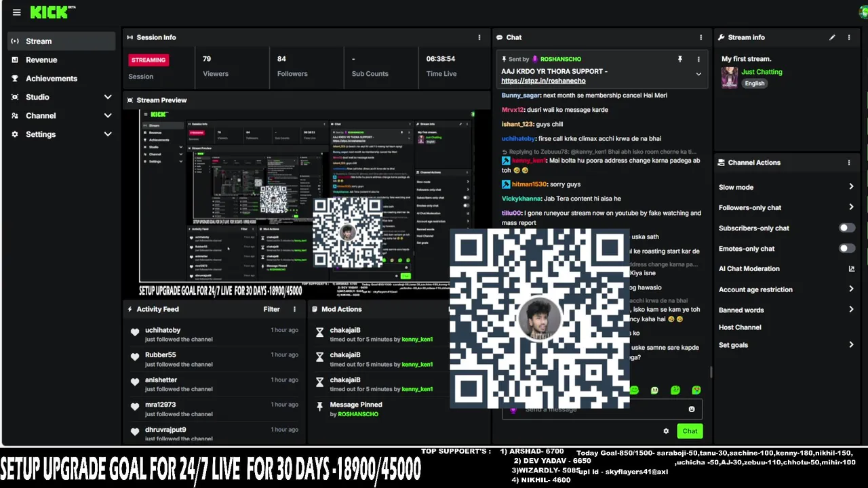868x488 pixels.
Task: Click Filter in Activity Feed
Action: 271,309
